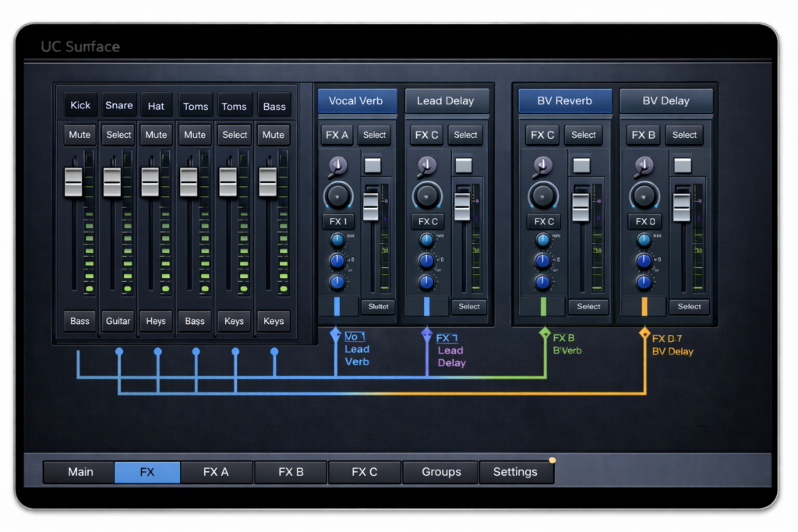Screen dimensions: 798x532
Task: Click the Lead Delay channel header
Action: (447, 100)
